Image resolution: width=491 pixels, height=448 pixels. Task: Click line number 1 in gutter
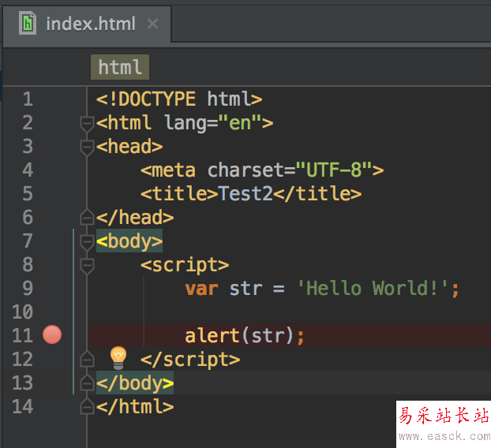pyautogui.click(x=28, y=99)
